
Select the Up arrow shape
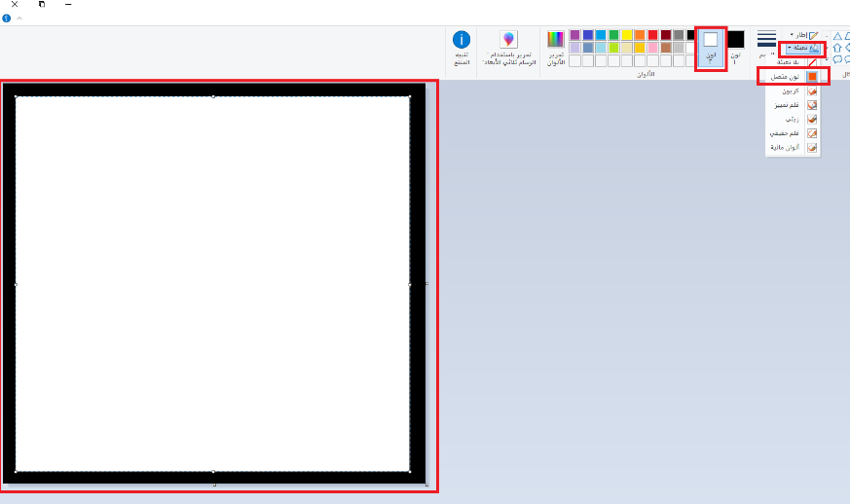[x=837, y=49]
